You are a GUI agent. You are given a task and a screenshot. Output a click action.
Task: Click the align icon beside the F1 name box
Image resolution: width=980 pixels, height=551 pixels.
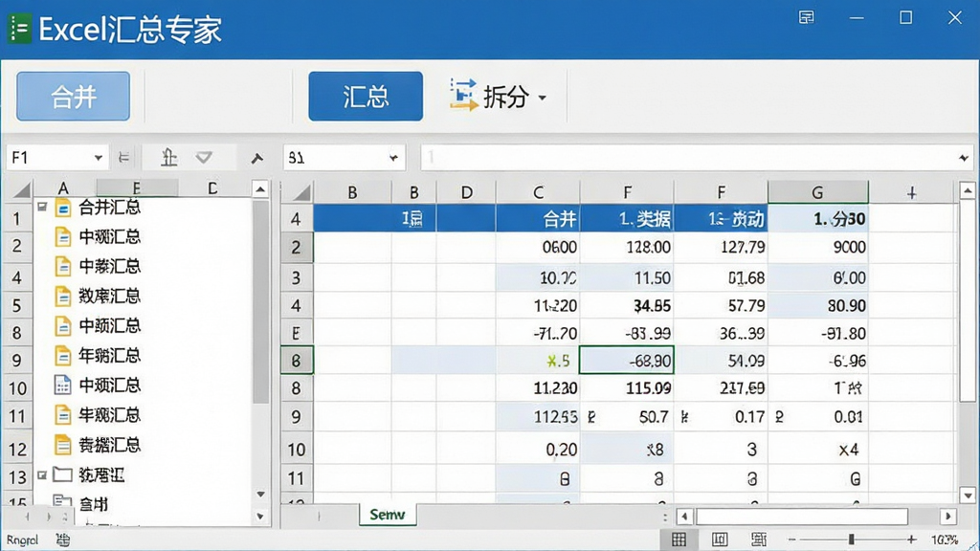coord(124,158)
